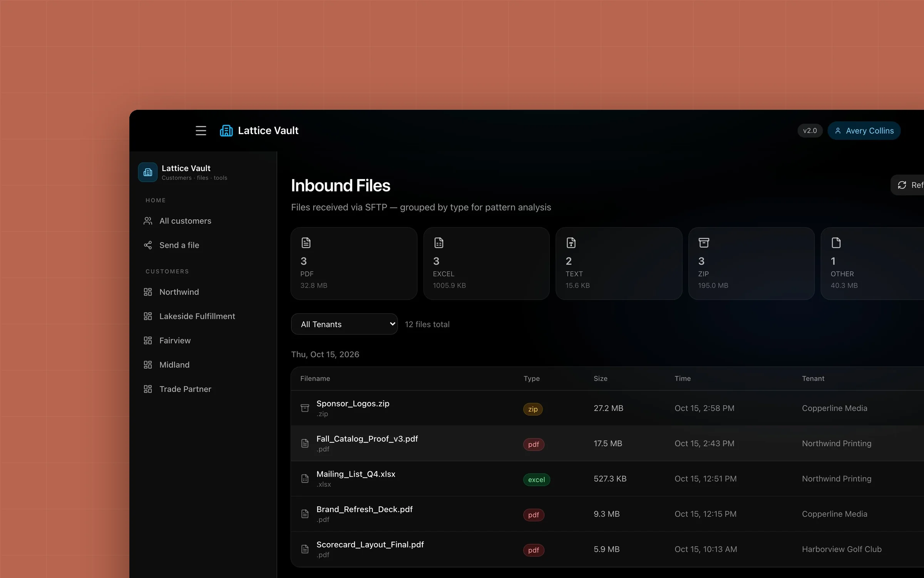Click the Other card file icon
The image size is (924, 578).
pyautogui.click(x=836, y=243)
